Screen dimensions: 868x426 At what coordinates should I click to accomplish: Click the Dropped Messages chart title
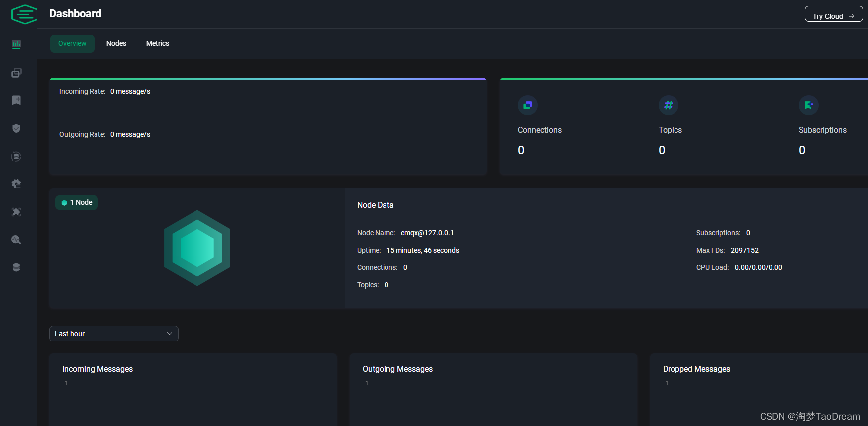coord(696,369)
